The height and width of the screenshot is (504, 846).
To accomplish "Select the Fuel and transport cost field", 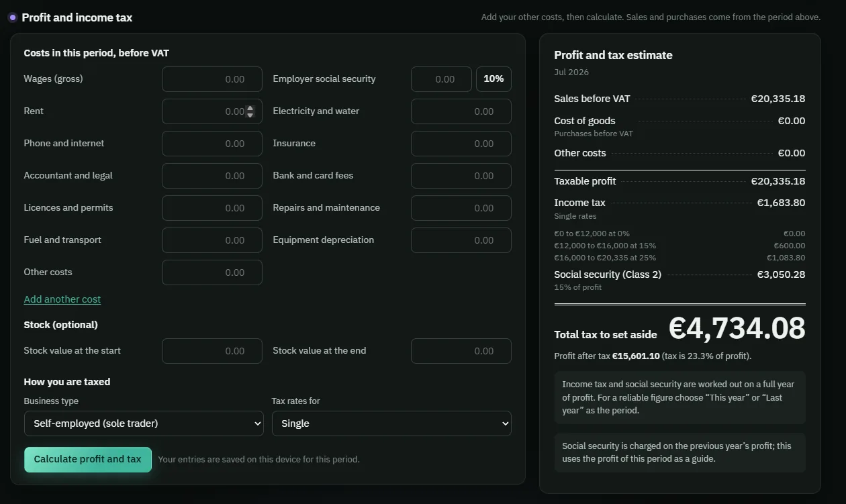I will pyautogui.click(x=212, y=240).
